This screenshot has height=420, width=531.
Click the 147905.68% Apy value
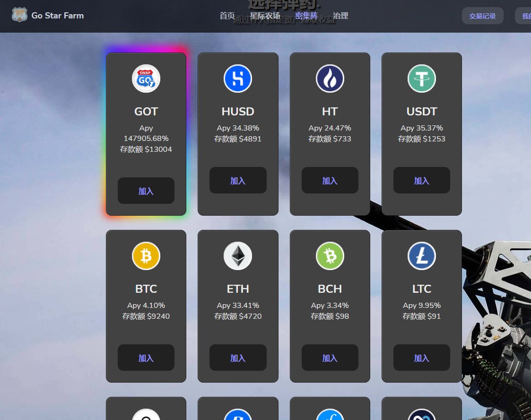(146, 139)
